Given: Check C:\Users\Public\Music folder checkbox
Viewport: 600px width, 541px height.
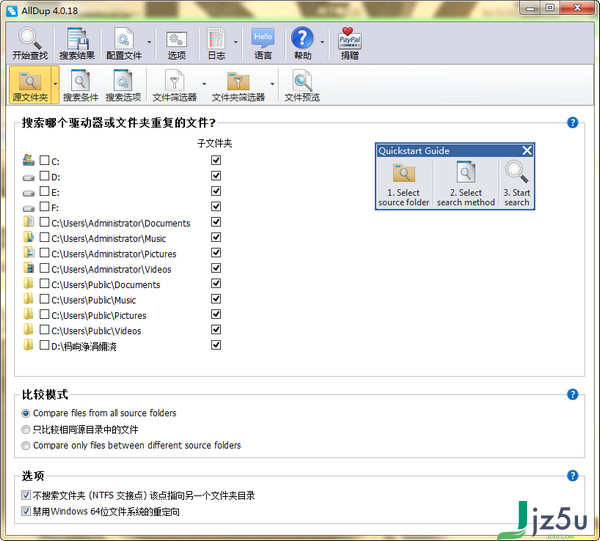Looking at the screenshot, I should [44, 299].
